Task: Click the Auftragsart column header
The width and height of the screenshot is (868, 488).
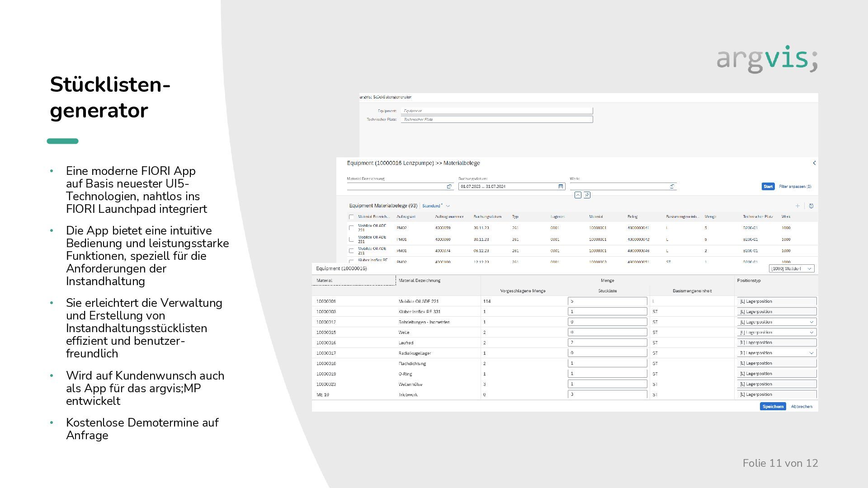Action: 406,217
